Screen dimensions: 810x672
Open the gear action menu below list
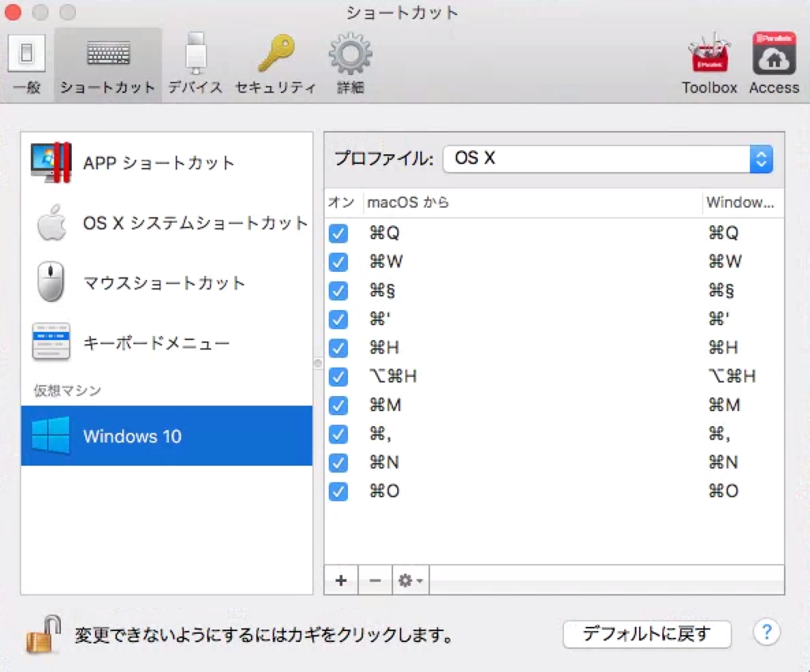(x=411, y=580)
